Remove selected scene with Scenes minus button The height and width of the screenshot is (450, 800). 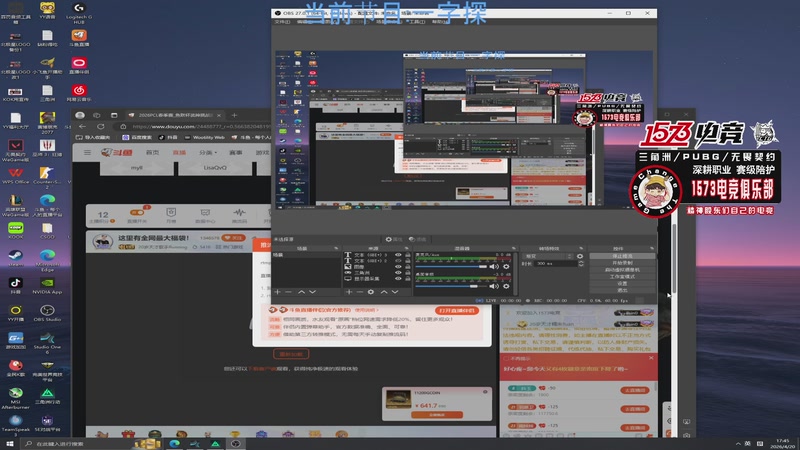tap(288, 292)
